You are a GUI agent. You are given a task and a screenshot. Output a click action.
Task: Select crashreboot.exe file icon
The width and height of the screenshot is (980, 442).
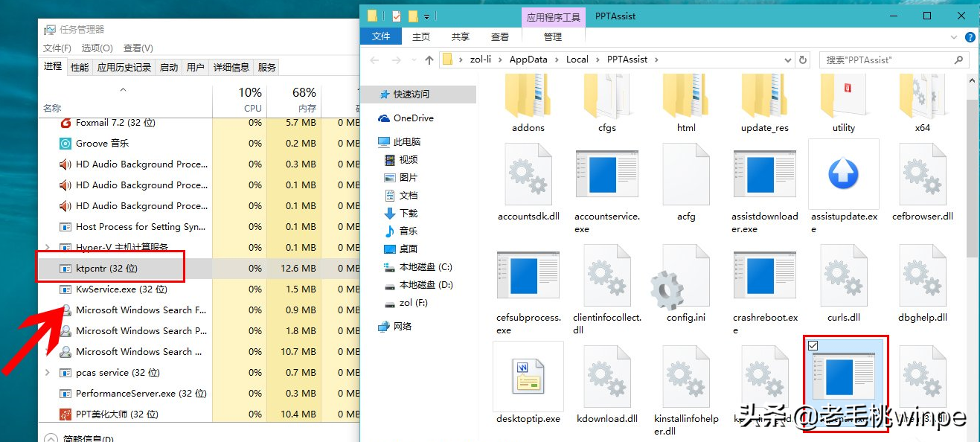click(765, 275)
